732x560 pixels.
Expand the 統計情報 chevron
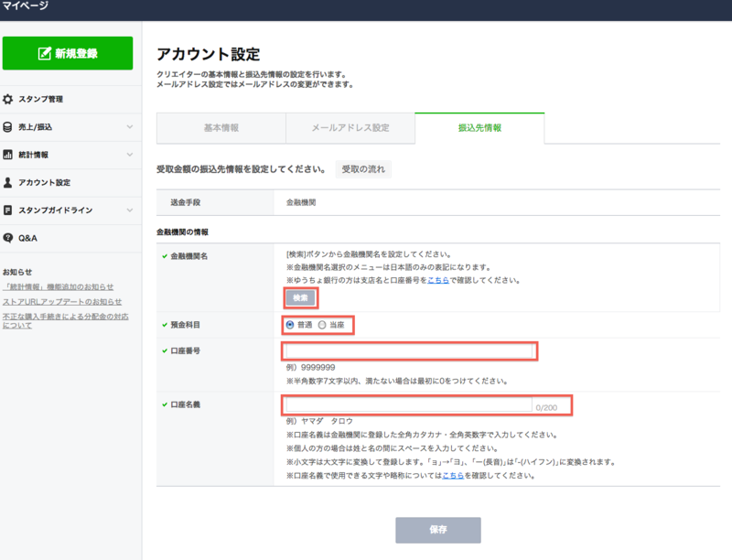point(130,155)
